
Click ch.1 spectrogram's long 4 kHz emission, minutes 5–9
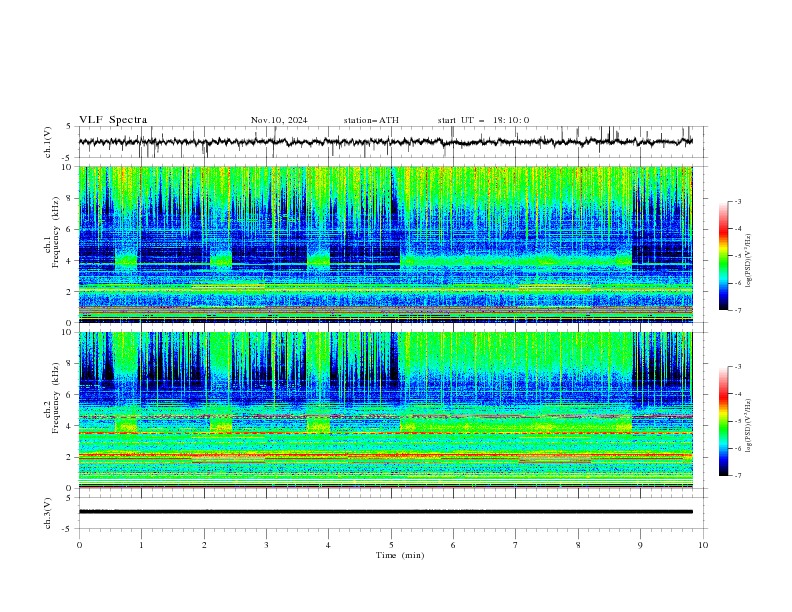[516, 261]
